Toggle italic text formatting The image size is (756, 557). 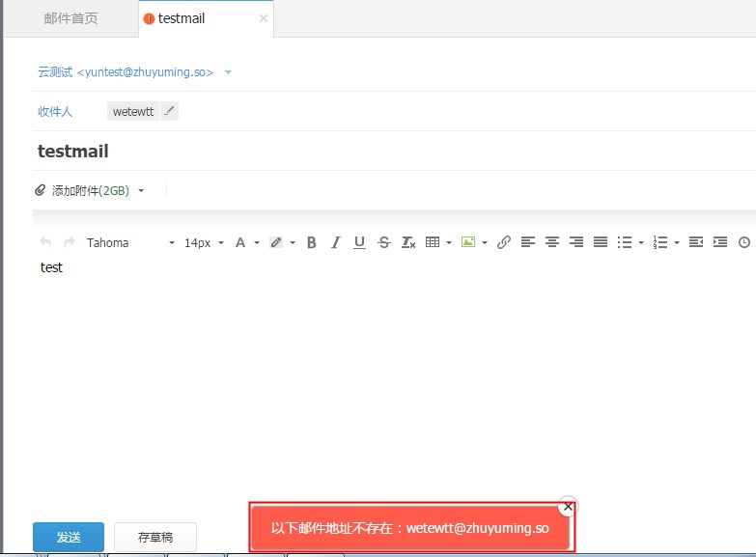point(335,242)
